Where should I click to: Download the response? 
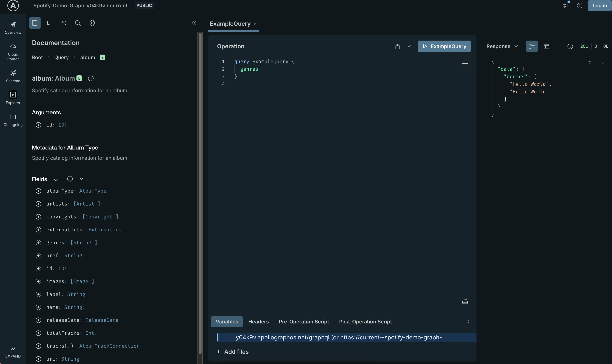point(603,64)
